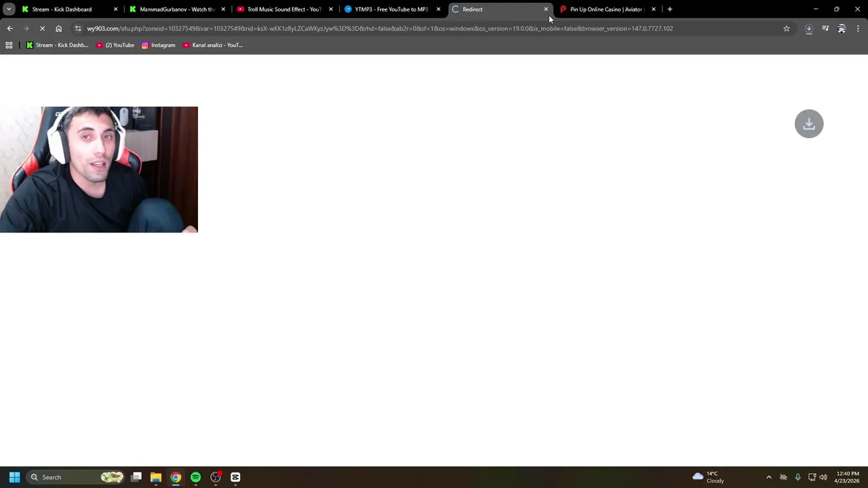The height and width of the screenshot is (488, 868).
Task: Close the Redirect tab
Action: click(546, 9)
